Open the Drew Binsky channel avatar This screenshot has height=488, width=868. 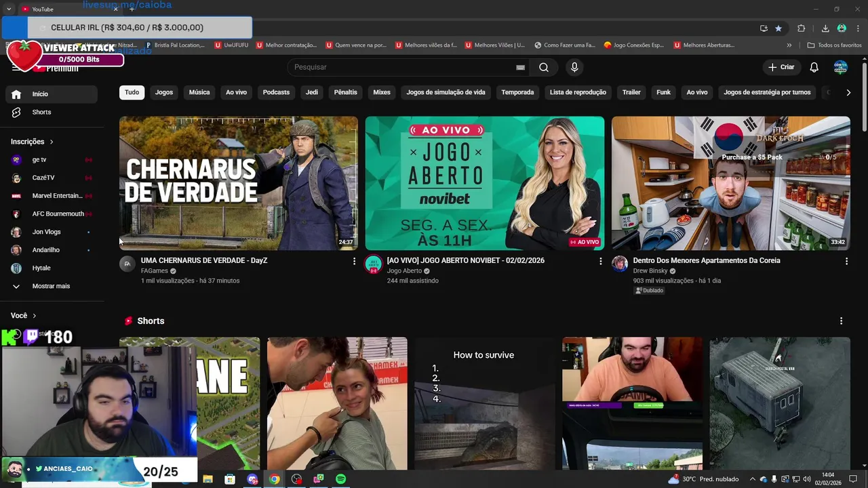tap(620, 264)
